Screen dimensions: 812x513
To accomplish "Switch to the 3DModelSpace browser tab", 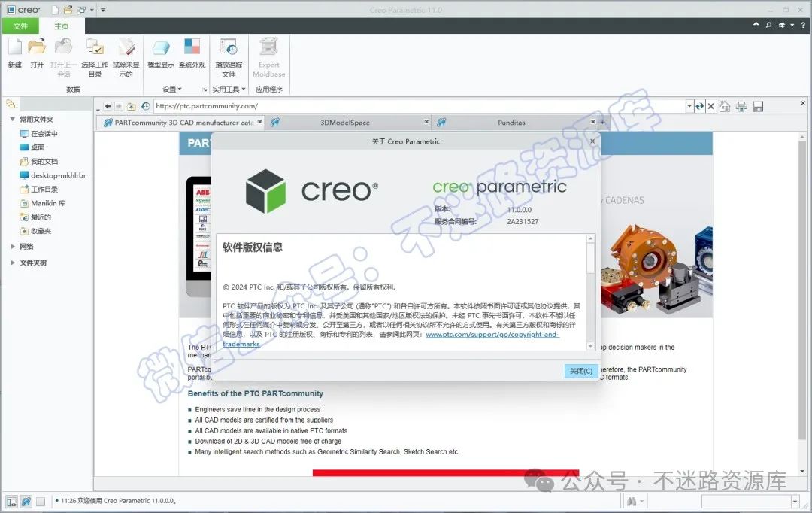I will pyautogui.click(x=345, y=123).
